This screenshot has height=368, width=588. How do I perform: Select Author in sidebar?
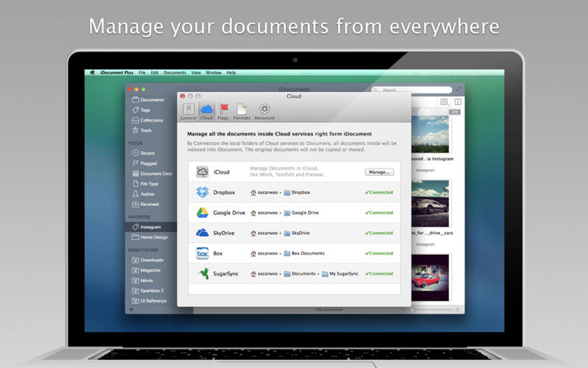point(143,194)
